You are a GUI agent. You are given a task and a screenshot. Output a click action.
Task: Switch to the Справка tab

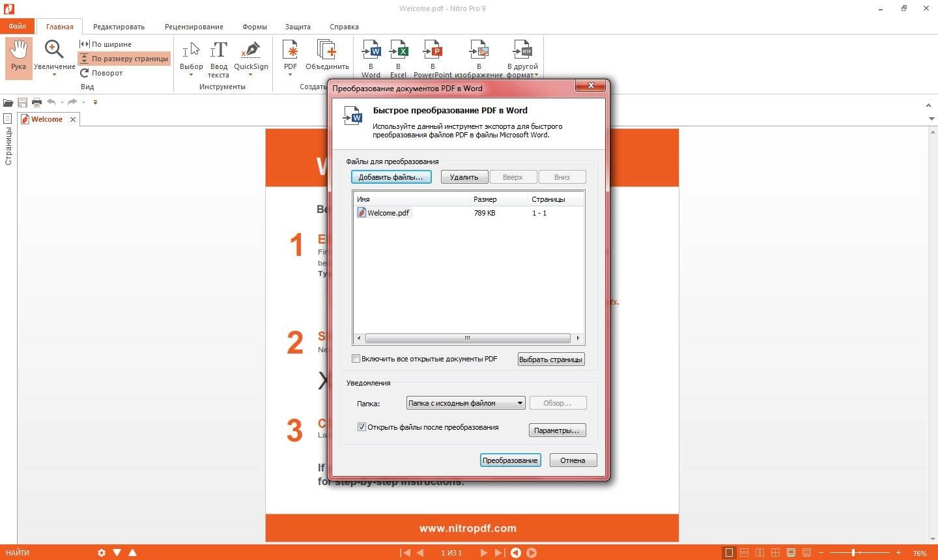pos(344,27)
